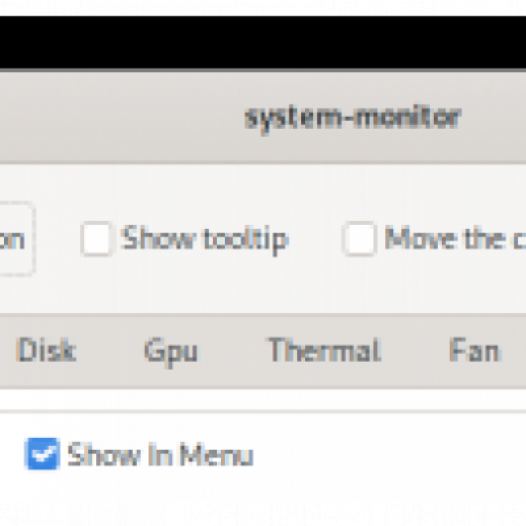Click the Show In Menu label text
This screenshot has width=526, height=526.
coord(160,455)
